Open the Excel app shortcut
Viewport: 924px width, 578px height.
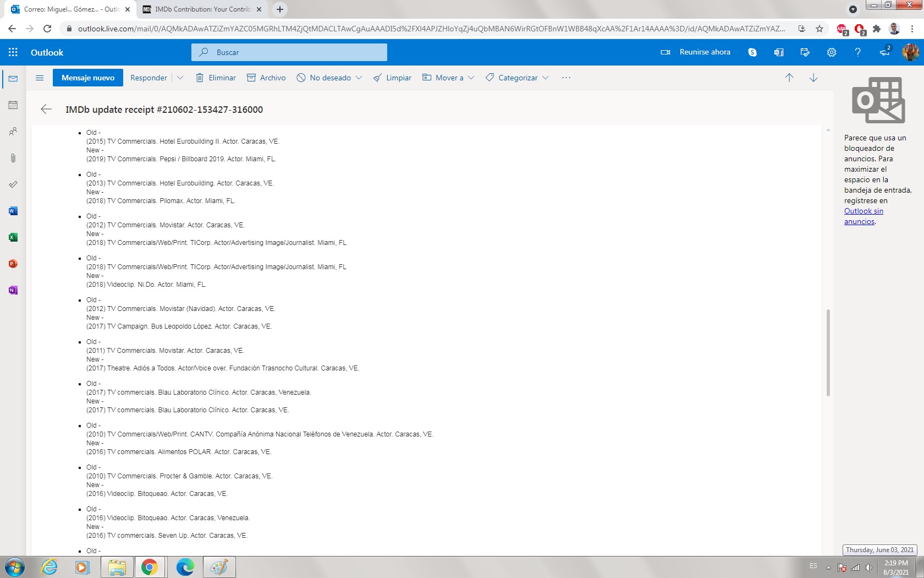[x=13, y=237]
